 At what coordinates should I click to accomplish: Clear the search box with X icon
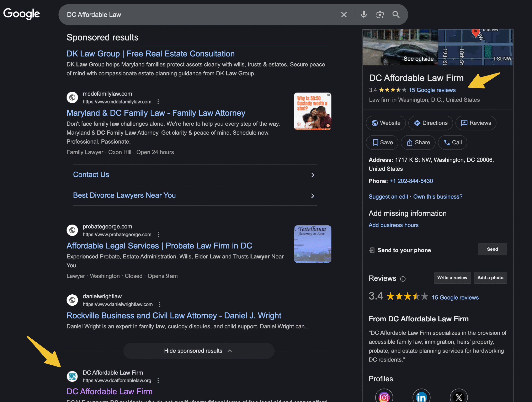(344, 15)
